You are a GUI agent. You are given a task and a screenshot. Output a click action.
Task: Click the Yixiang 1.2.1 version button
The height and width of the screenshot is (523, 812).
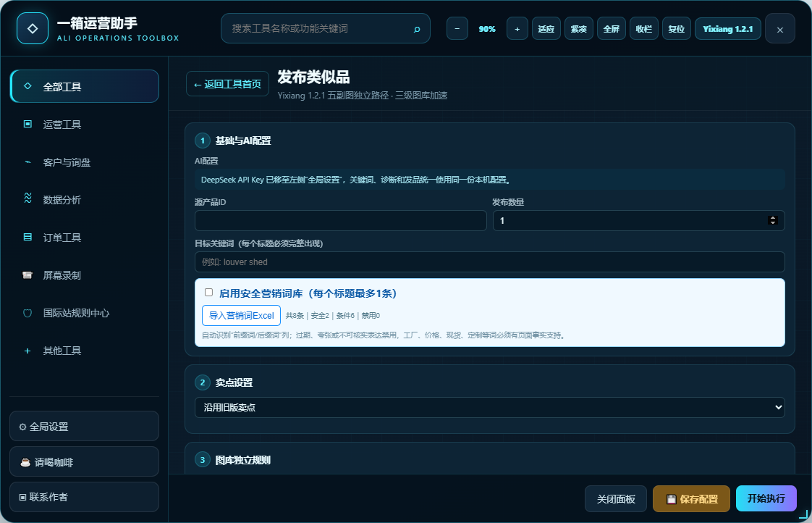(727, 28)
